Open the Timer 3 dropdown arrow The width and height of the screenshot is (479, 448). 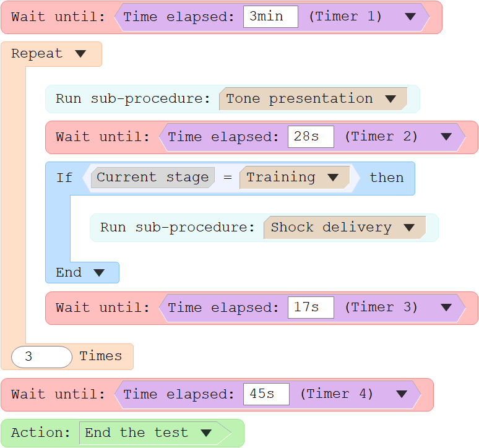(446, 308)
